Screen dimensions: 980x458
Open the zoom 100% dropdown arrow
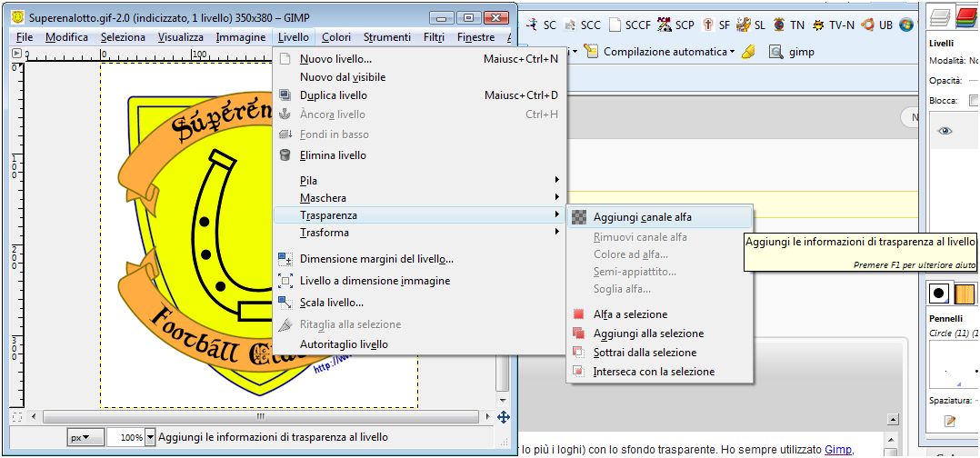150,437
